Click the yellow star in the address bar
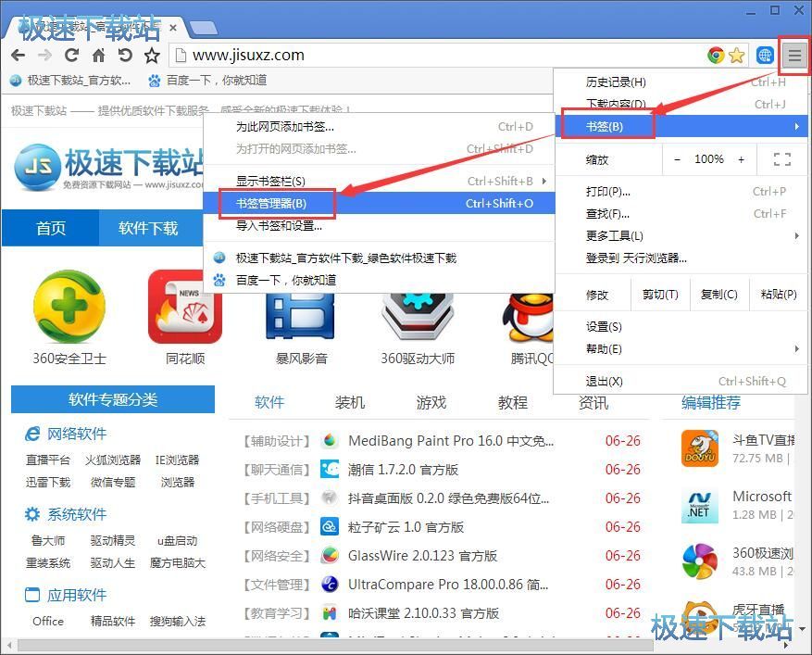The width and height of the screenshot is (812, 655). tap(736, 55)
